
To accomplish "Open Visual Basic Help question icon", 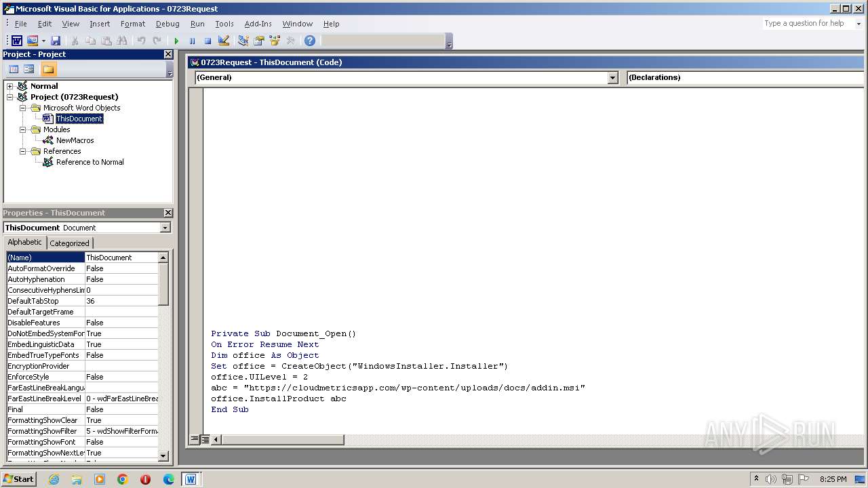I will point(310,41).
